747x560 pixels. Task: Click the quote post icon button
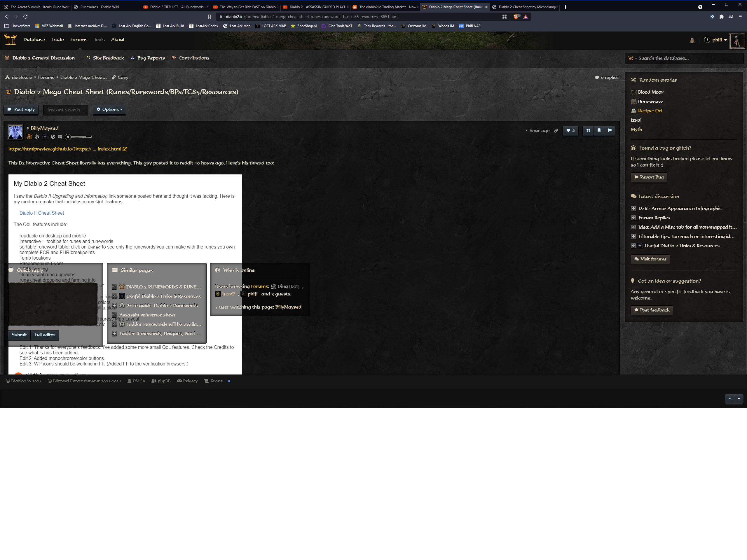588,131
